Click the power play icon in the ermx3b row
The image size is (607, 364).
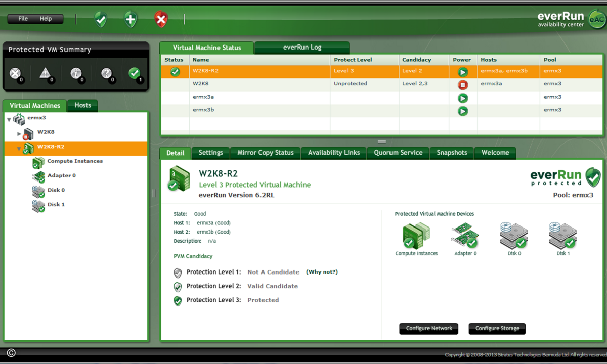463,111
